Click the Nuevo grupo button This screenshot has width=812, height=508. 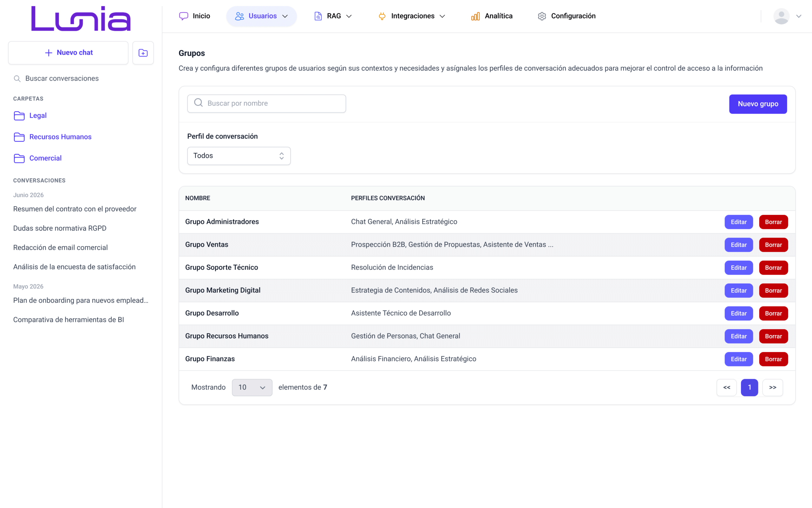point(758,104)
